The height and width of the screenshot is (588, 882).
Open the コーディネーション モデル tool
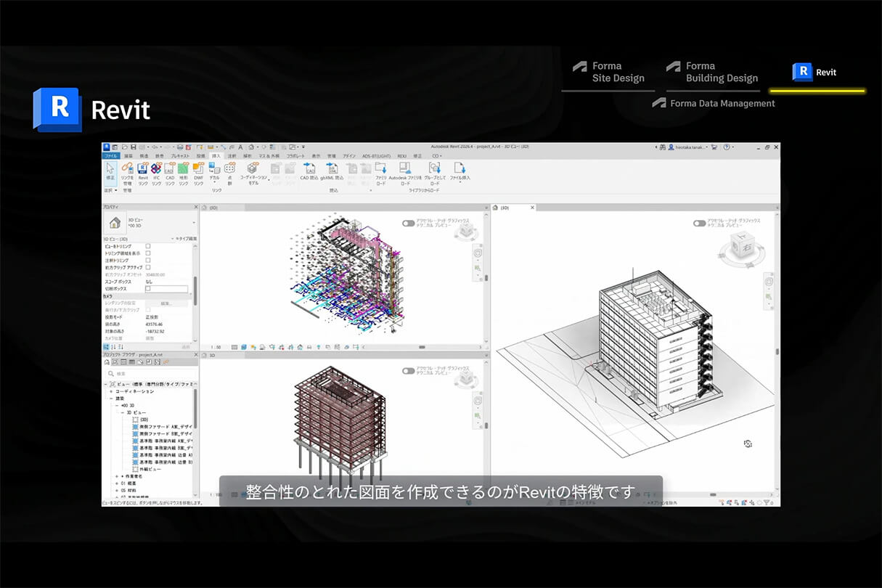point(253,173)
